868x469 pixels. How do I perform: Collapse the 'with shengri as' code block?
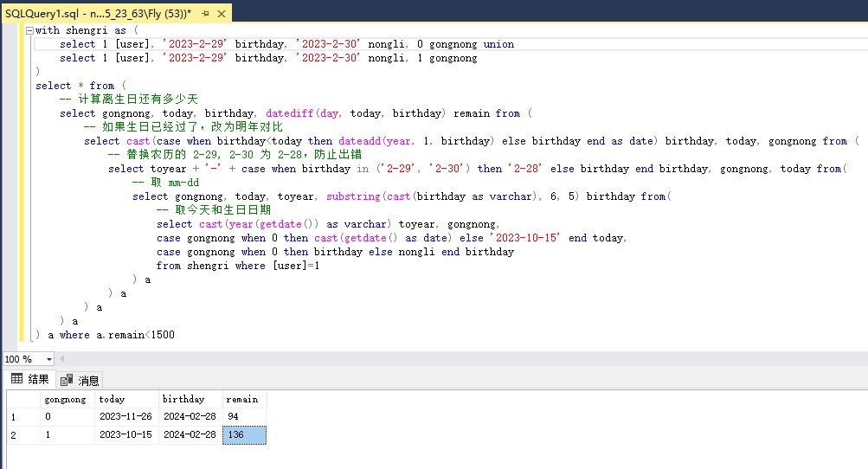click(30, 30)
